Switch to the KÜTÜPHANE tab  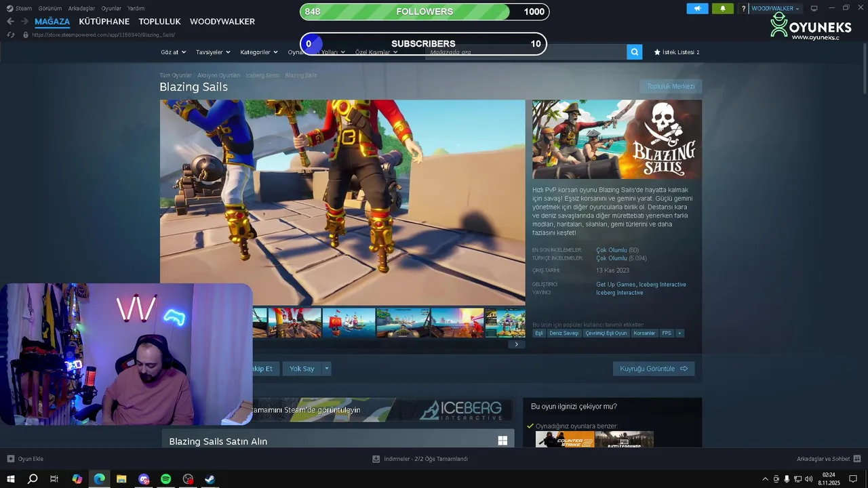point(104,22)
